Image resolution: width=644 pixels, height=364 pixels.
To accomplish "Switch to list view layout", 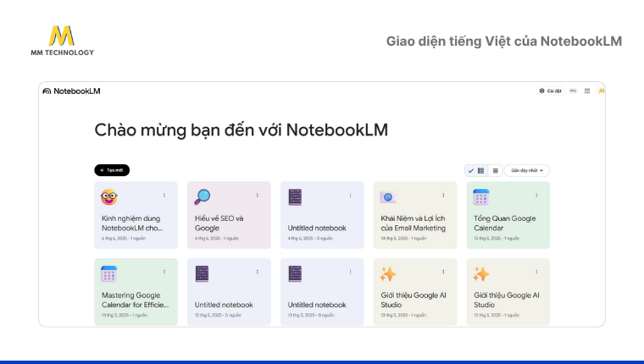I will 496,171.
